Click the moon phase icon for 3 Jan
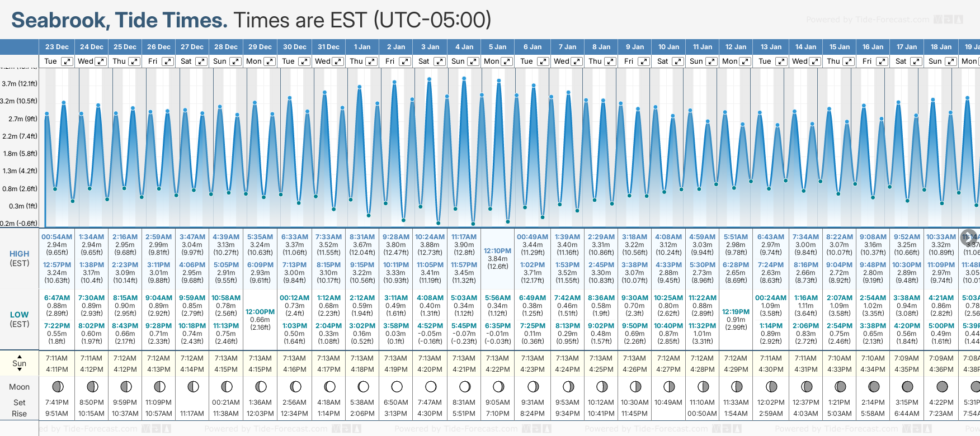This screenshot has width=980, height=436. click(x=431, y=386)
